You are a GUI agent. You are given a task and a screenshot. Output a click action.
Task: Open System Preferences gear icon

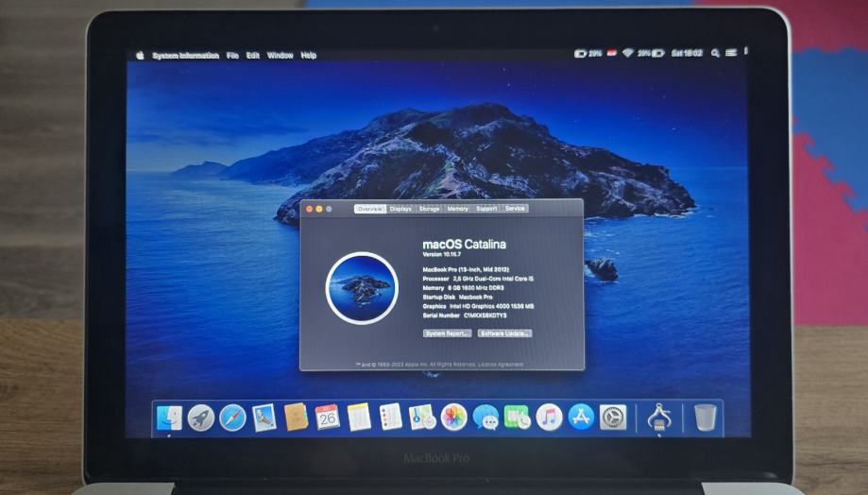click(613, 417)
